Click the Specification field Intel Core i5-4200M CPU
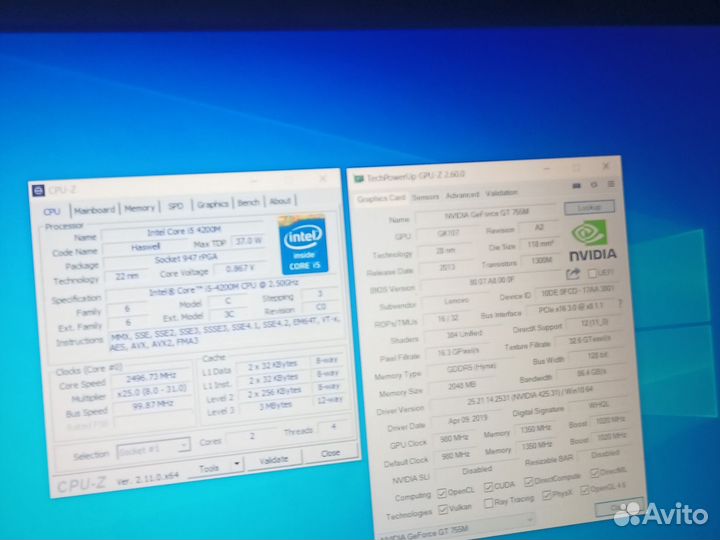 223,287
